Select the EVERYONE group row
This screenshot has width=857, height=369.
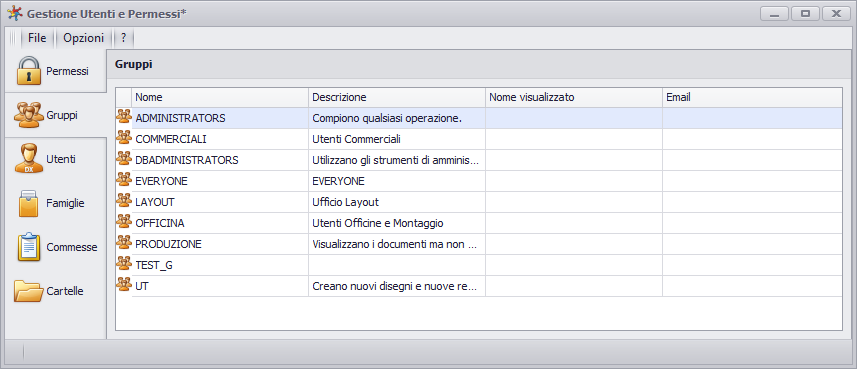click(479, 181)
